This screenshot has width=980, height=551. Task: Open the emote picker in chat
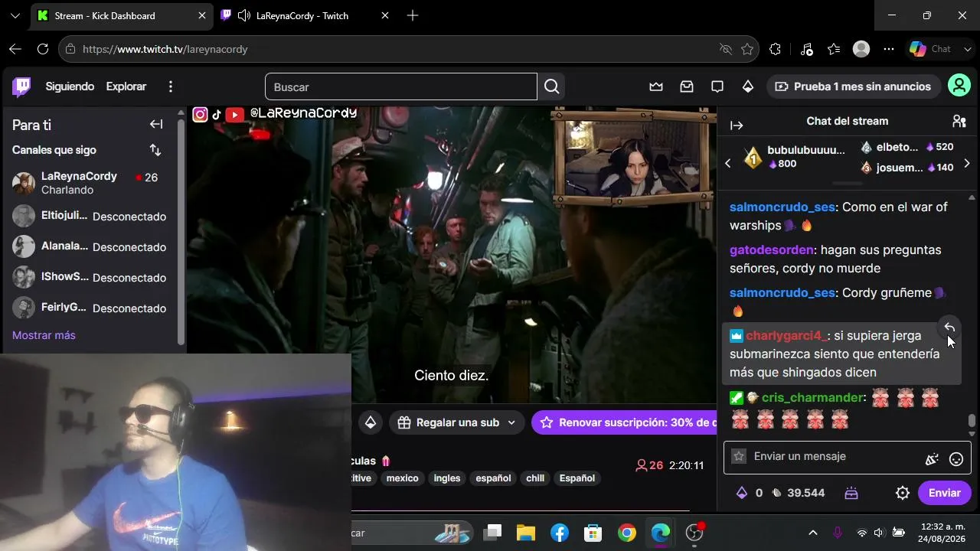[x=956, y=459]
